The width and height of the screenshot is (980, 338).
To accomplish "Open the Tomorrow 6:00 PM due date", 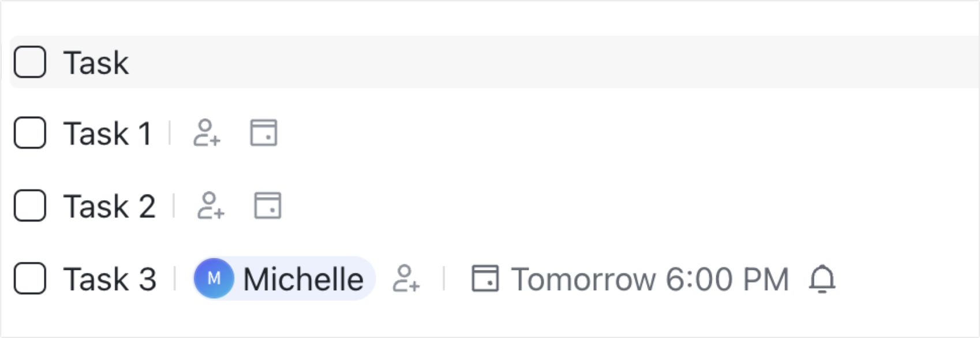I will pos(649,279).
